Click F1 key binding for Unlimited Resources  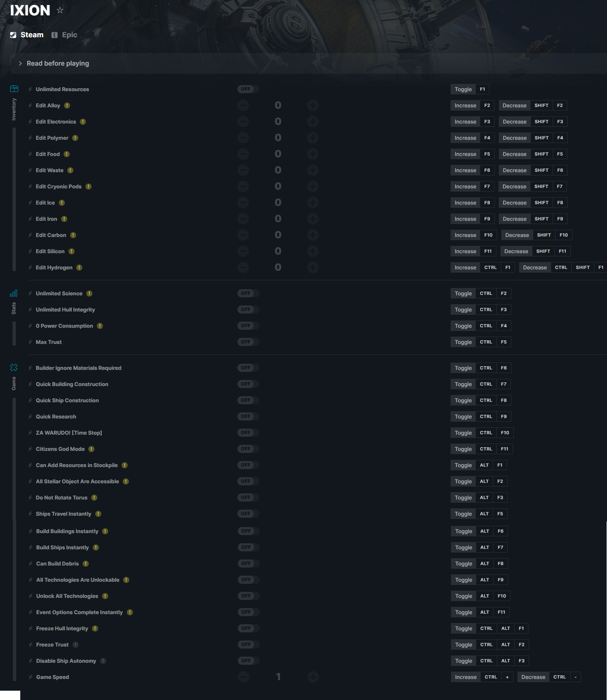coord(483,89)
